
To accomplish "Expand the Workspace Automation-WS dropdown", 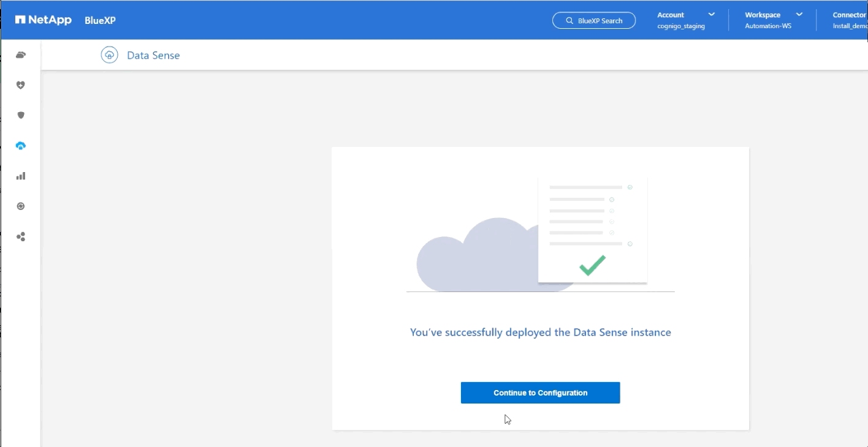I will pos(773,20).
